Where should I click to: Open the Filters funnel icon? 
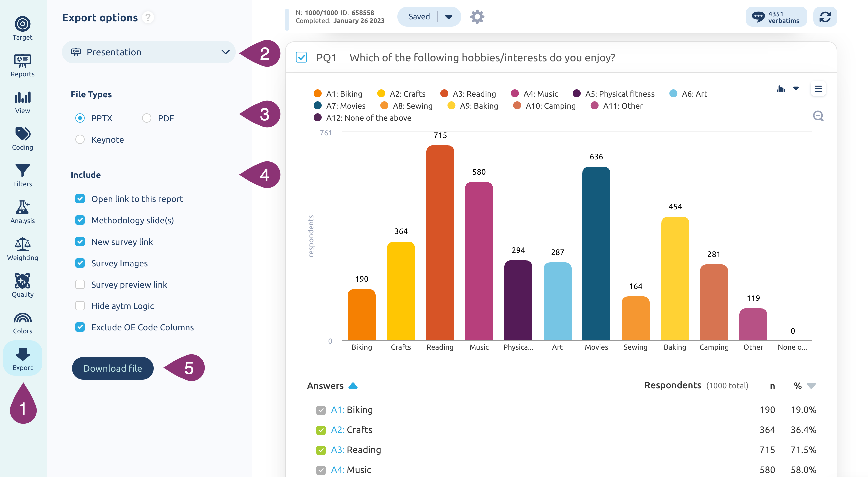tap(23, 171)
